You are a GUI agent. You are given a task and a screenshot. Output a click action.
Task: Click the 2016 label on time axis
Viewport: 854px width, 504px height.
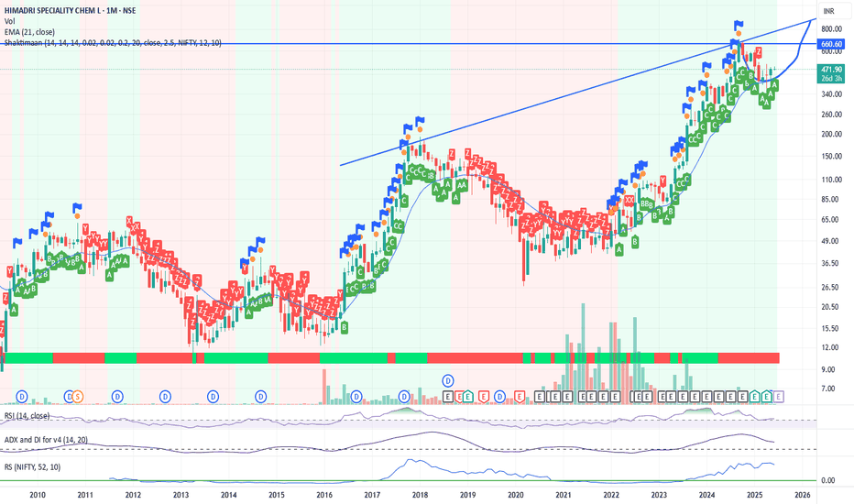coord(324,495)
